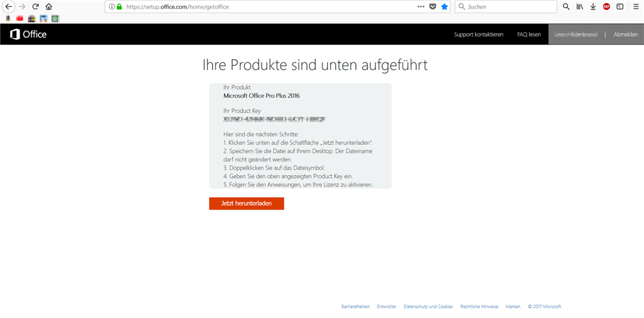Viewport: 644px width, 318px height.
Task: Click the green fifth bookmark icon
Action: pyautogui.click(x=55, y=18)
